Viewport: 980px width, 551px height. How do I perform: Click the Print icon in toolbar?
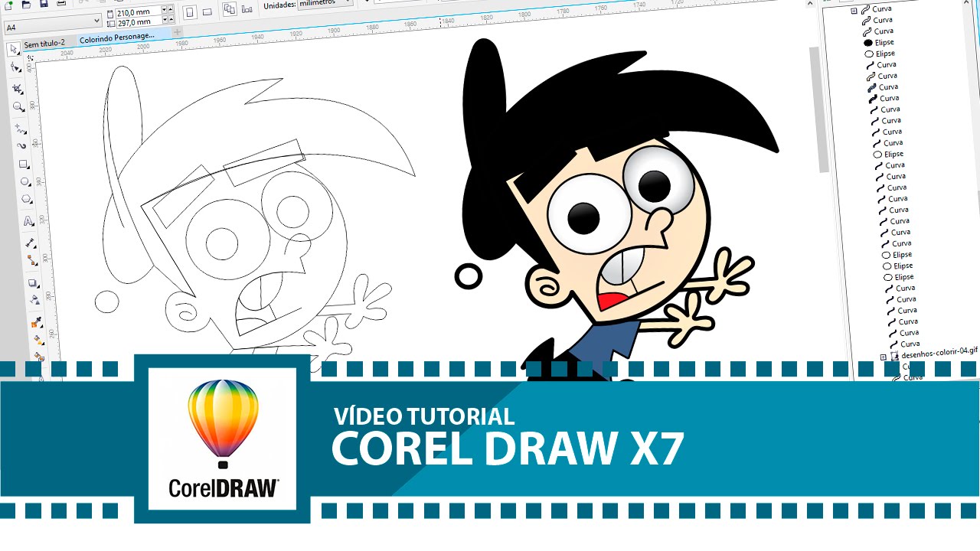point(61,3)
